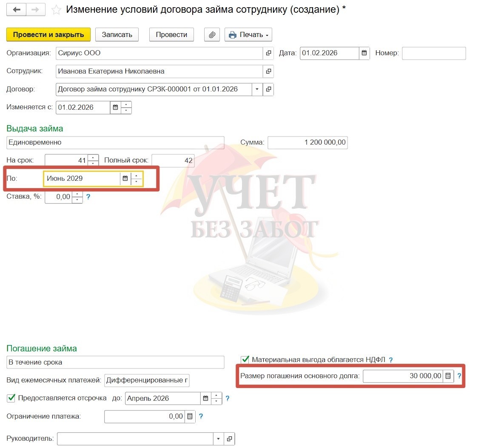Increase the На срок value with stepper

tap(93, 158)
